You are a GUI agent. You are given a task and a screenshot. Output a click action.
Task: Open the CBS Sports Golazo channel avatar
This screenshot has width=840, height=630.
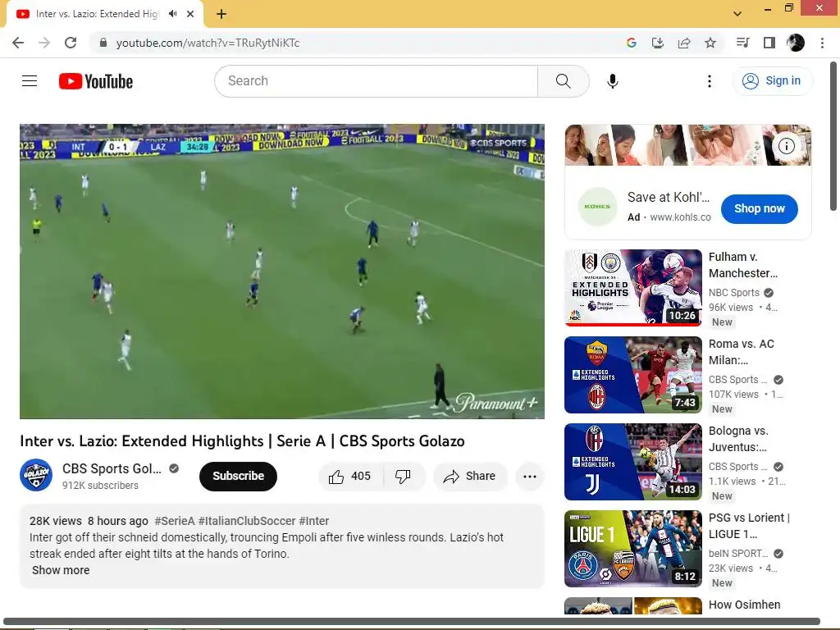(36, 475)
